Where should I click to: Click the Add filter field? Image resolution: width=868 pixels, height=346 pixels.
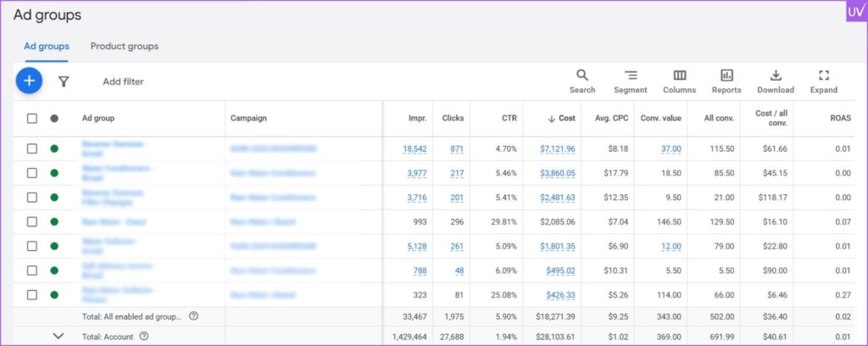[123, 81]
